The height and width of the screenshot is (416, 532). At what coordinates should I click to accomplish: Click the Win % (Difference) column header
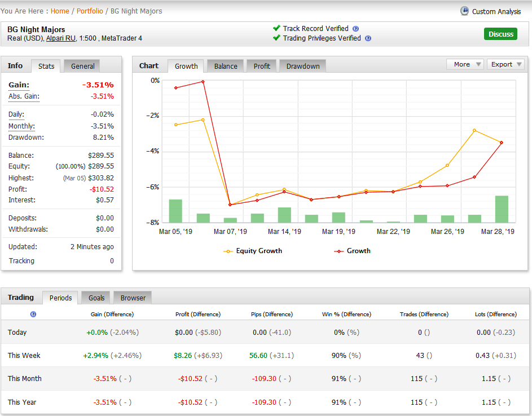pyautogui.click(x=346, y=315)
